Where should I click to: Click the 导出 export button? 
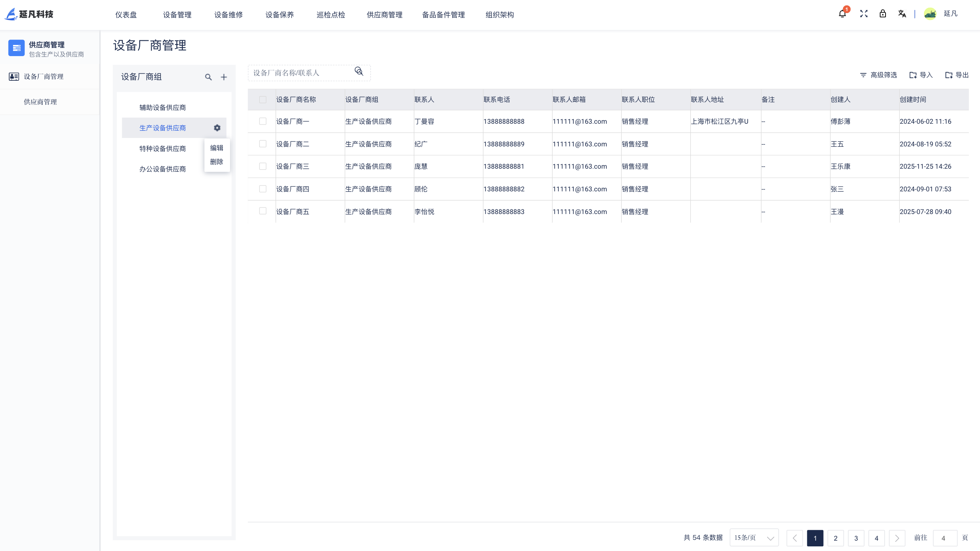click(x=957, y=75)
